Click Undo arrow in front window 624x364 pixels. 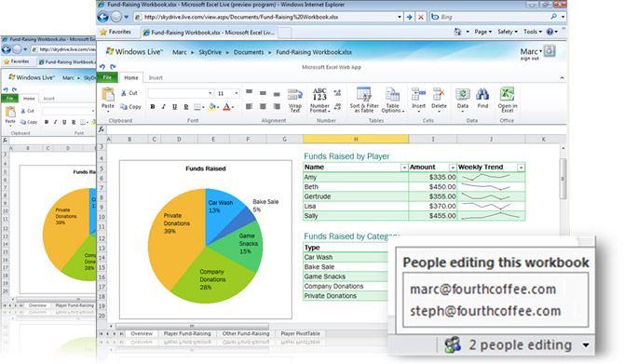pyautogui.click(x=102, y=67)
